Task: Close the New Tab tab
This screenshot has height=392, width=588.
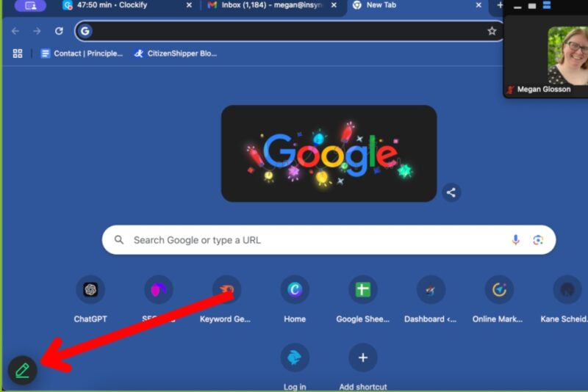Action: pyautogui.click(x=478, y=5)
